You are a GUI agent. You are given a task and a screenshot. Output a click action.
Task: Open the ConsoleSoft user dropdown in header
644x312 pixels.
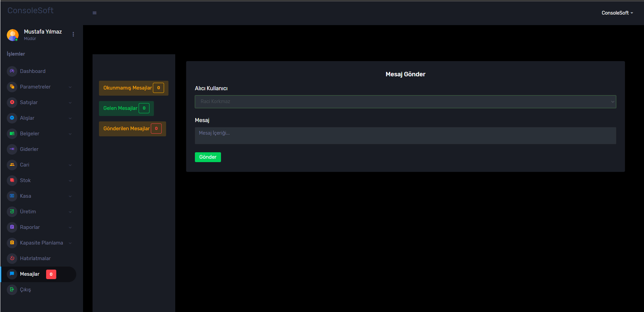pyautogui.click(x=617, y=13)
